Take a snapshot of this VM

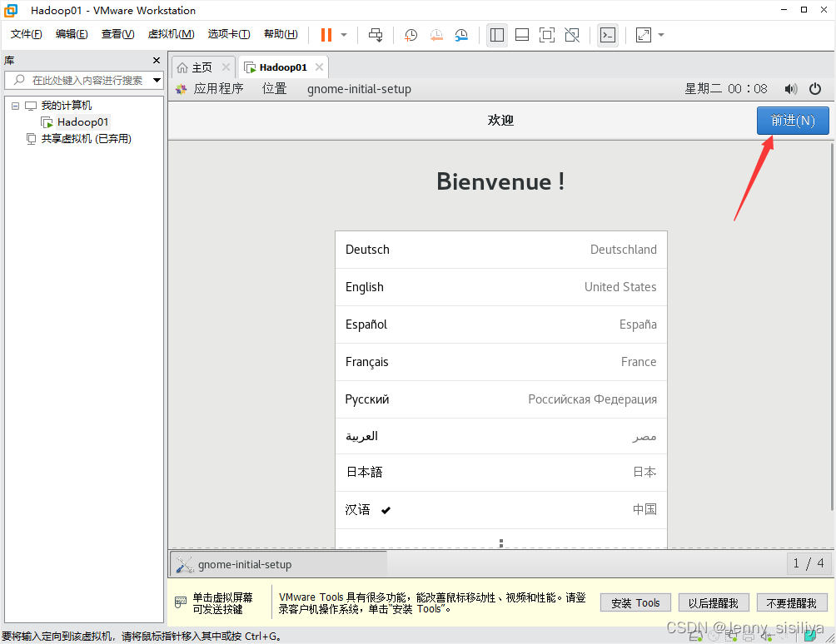pyautogui.click(x=411, y=35)
